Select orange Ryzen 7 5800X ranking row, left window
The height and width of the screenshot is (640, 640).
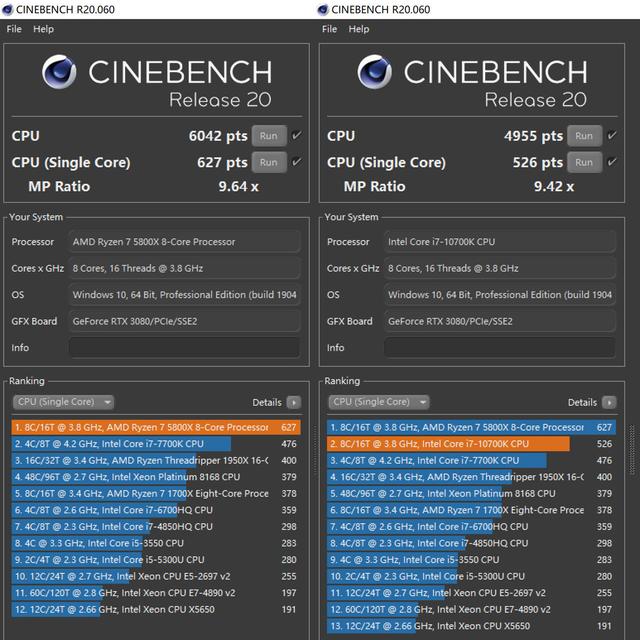click(x=156, y=427)
